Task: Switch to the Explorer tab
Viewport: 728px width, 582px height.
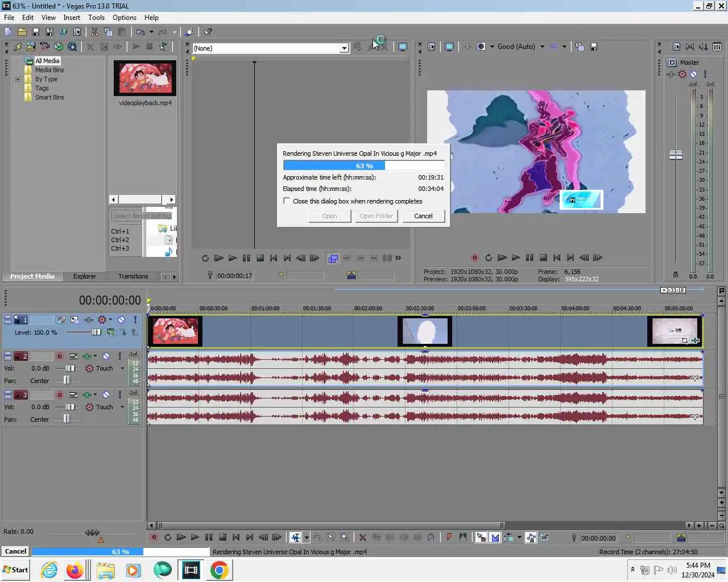Action: (84, 276)
